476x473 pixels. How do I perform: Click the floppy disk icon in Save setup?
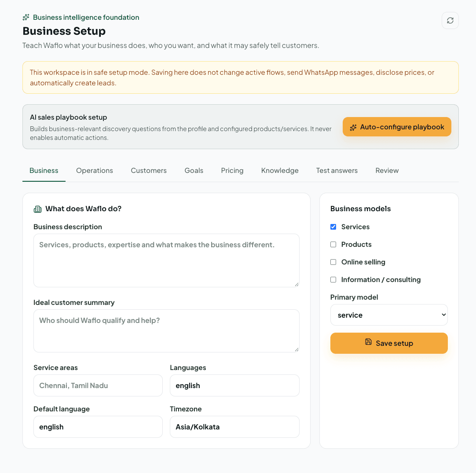click(x=368, y=342)
